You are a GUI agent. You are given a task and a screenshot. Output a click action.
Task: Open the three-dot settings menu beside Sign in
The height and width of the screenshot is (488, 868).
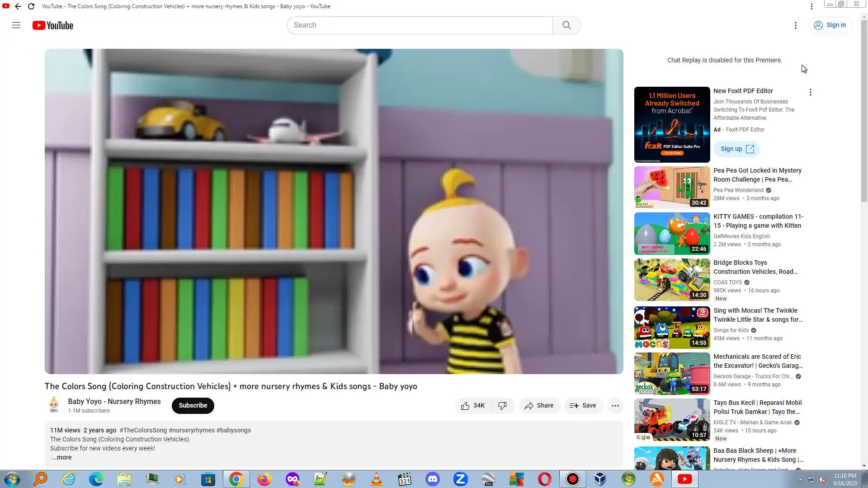coord(796,25)
